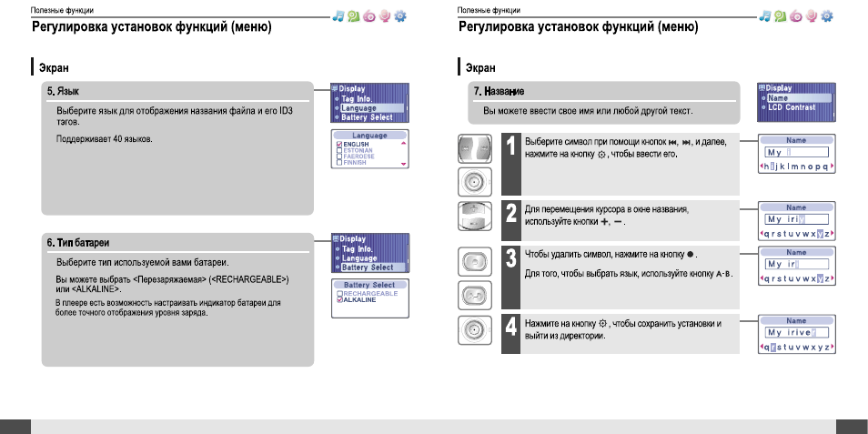868x434 pixels.
Task: Click the Name field showing 'My iriy'
Action: click(x=797, y=219)
